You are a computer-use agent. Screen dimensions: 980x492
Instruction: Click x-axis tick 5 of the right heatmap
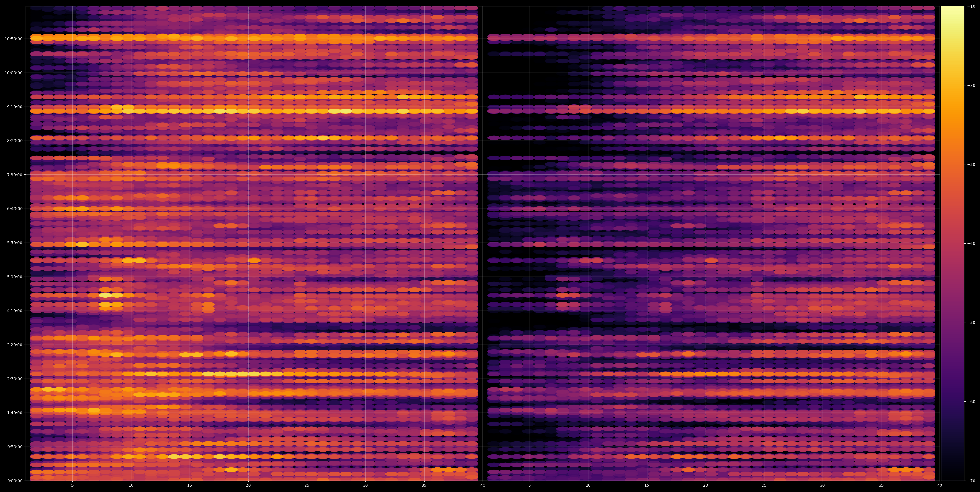tap(530, 486)
